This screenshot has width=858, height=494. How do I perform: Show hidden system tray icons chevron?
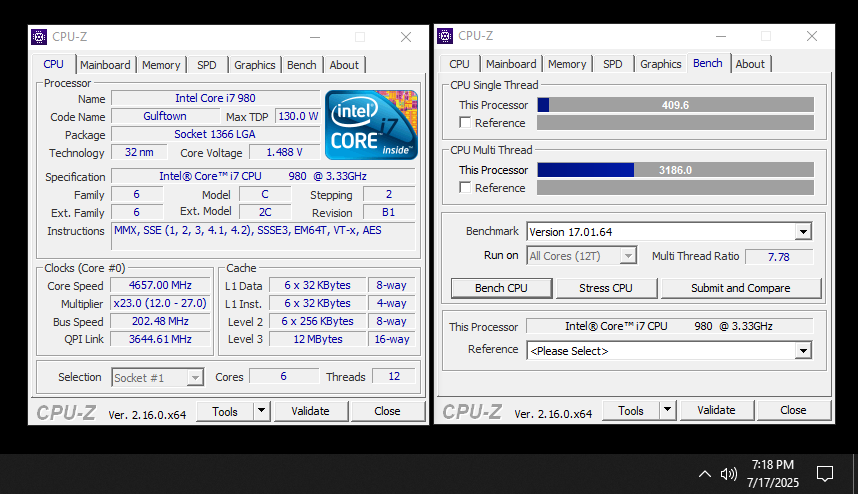point(705,474)
